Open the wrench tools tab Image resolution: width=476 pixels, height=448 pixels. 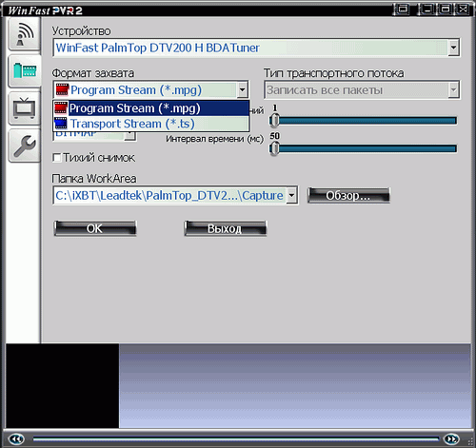click(x=24, y=146)
